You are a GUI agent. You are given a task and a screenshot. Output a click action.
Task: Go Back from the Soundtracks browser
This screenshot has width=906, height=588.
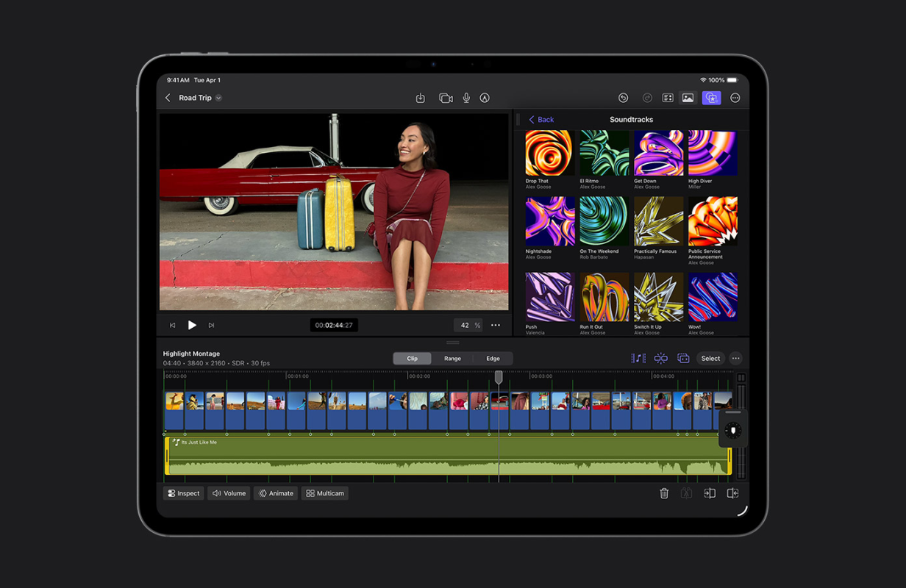click(x=541, y=120)
